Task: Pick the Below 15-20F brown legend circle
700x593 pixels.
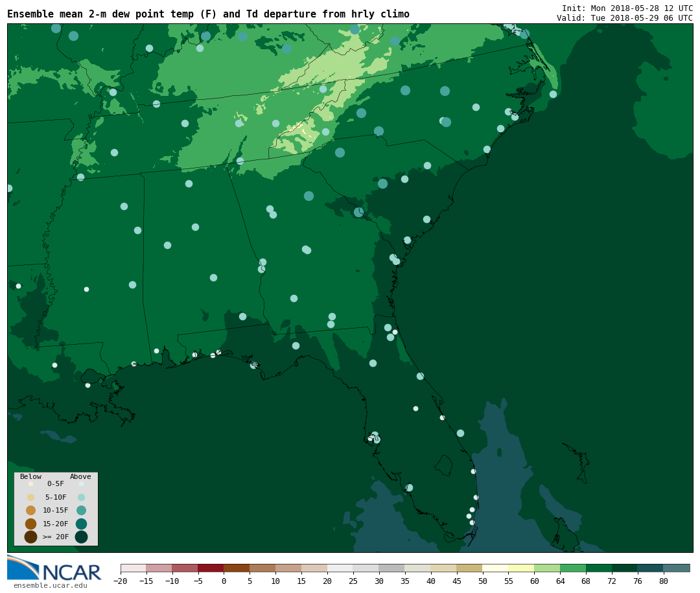Action: tap(31, 524)
